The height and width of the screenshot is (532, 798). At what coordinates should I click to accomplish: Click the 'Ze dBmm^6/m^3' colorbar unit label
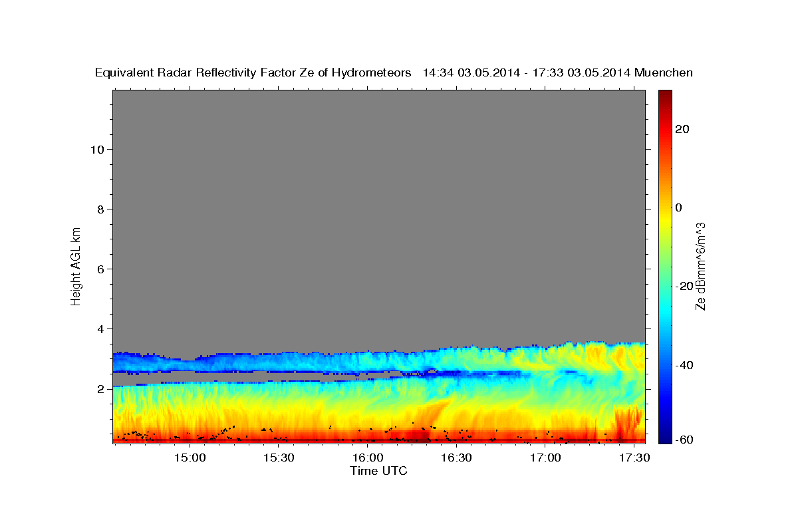click(x=700, y=266)
